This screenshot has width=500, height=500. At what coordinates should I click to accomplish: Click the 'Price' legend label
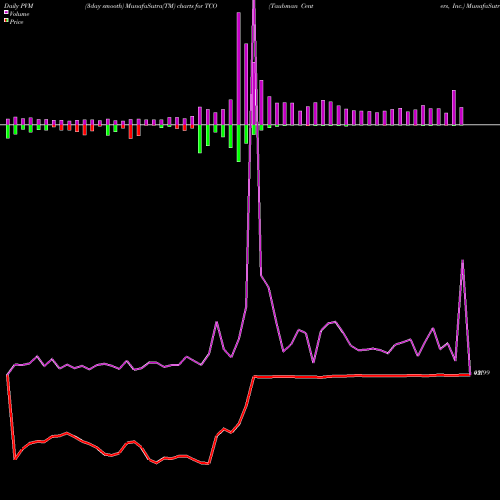[x=16, y=22]
